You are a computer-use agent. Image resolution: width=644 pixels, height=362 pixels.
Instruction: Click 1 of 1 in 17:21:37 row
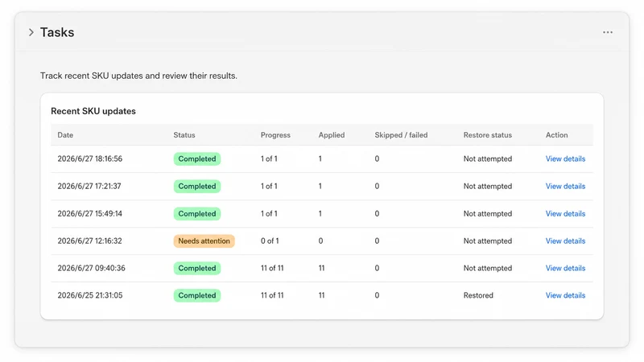269,187
